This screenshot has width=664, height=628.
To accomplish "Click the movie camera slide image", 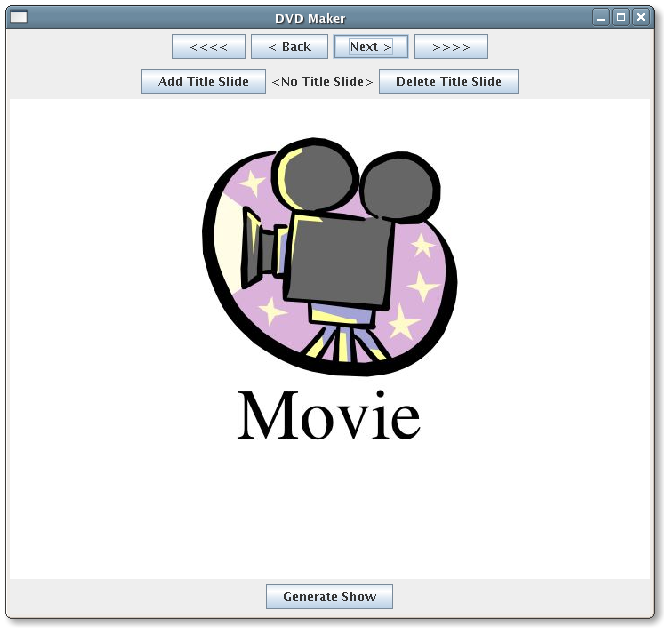I will click(x=329, y=256).
